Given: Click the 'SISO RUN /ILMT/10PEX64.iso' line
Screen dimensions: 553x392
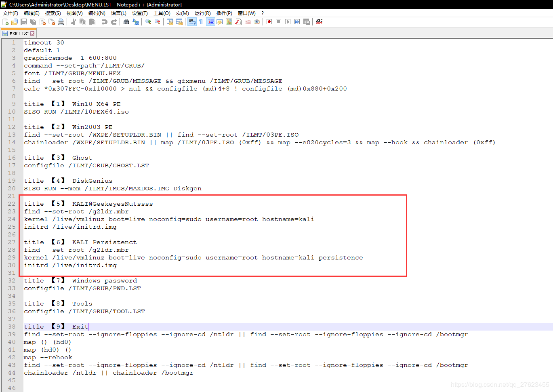Looking at the screenshot, I should (76, 112).
